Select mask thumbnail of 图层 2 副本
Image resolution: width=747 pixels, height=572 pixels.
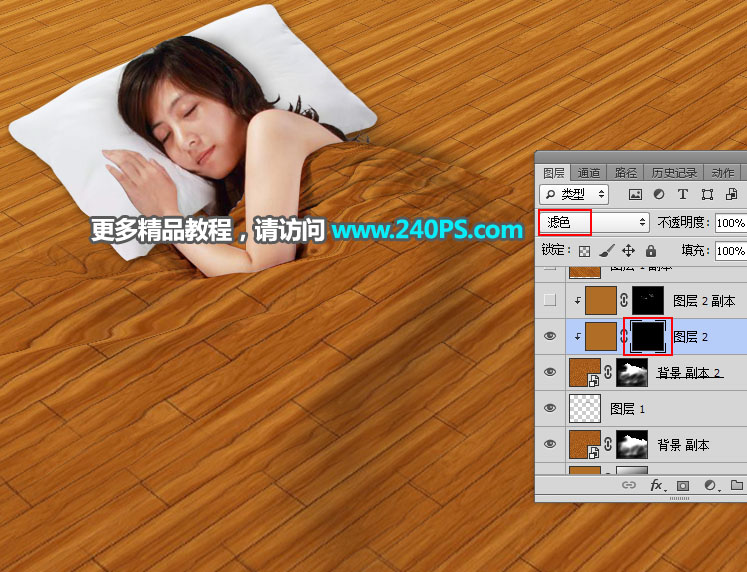(647, 300)
